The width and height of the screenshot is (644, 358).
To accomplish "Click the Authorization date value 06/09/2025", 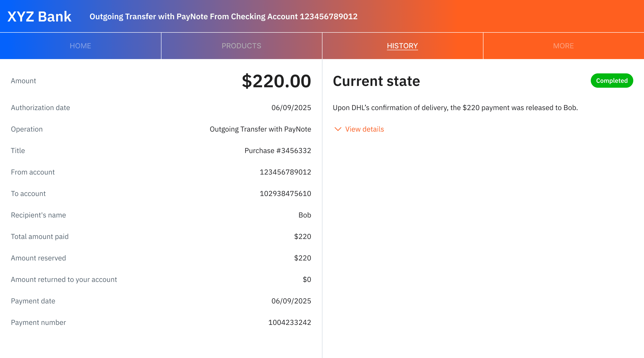I will [291, 108].
